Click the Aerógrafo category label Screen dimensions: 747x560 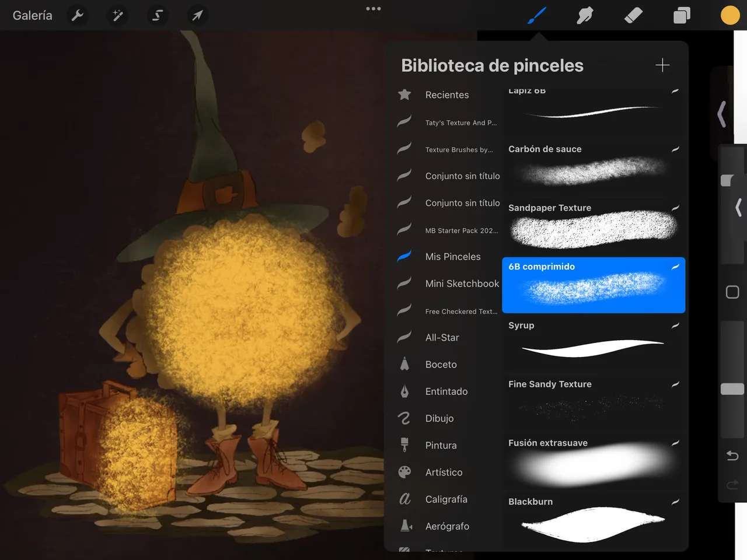pyautogui.click(x=448, y=526)
